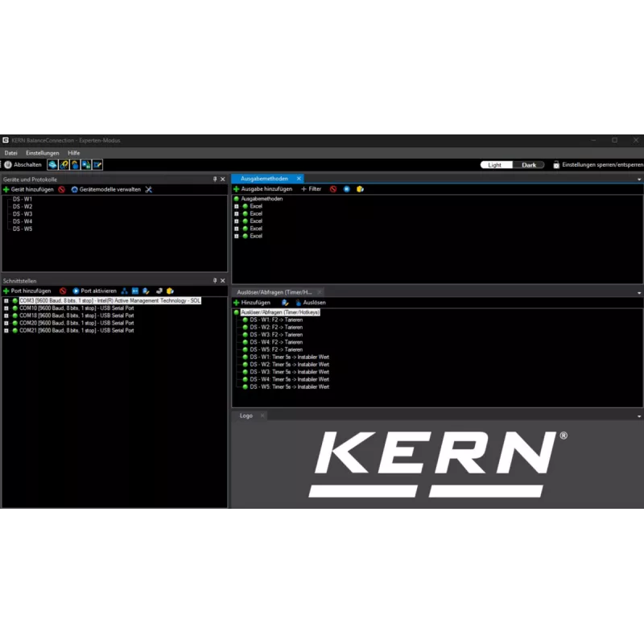Click the wrench icon beside Gerätemodelle verwalten
644x644 pixels.
[148, 189]
